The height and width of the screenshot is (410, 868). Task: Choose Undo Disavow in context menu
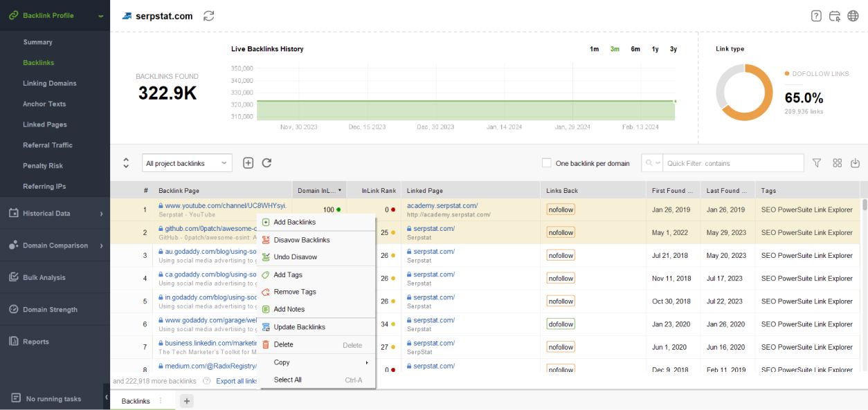[316, 257]
